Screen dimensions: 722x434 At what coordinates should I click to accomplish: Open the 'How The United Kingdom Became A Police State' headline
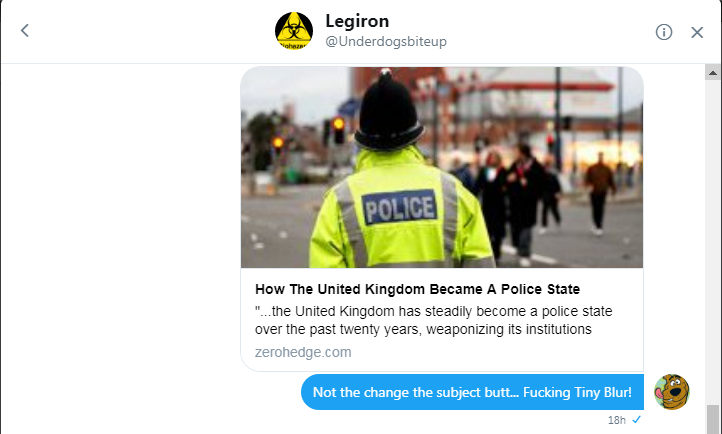coord(418,290)
